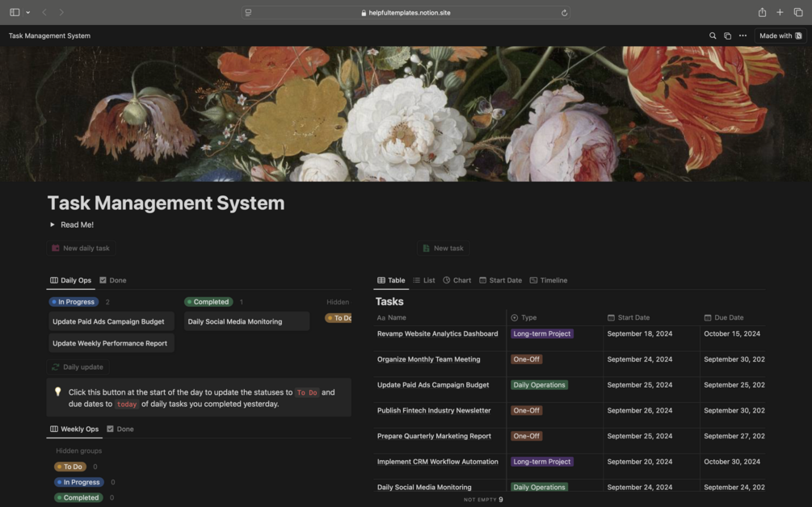Click the Name column header
The width and height of the screenshot is (812, 507).
[x=440, y=317]
